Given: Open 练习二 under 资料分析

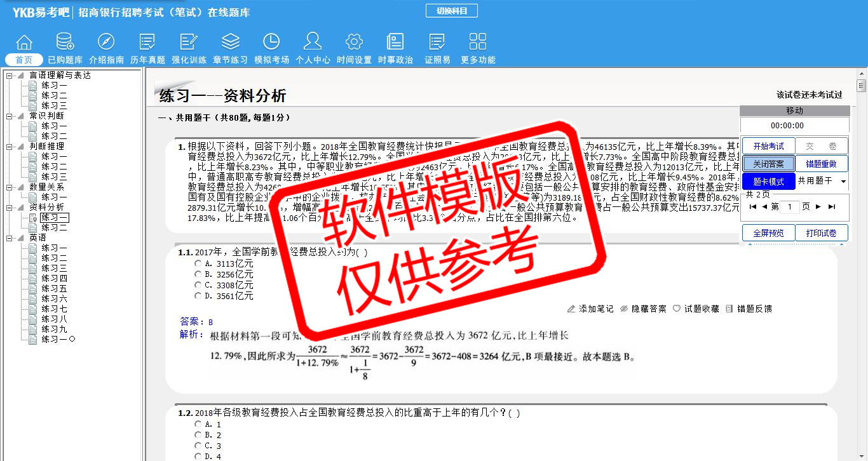Looking at the screenshot, I should click(x=54, y=227).
